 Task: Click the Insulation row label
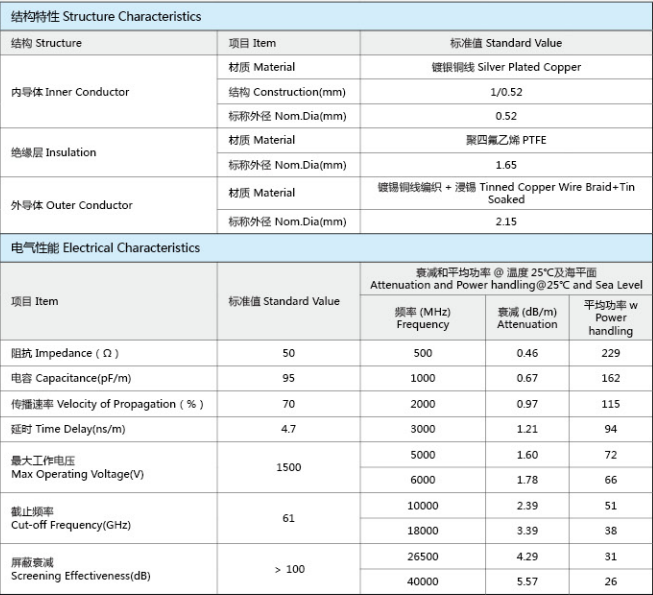54,153
